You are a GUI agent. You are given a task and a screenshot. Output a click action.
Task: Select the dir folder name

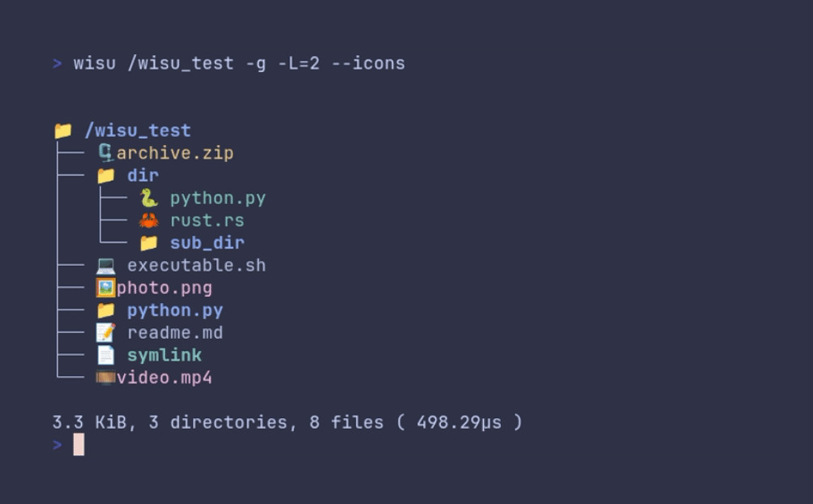tap(143, 176)
